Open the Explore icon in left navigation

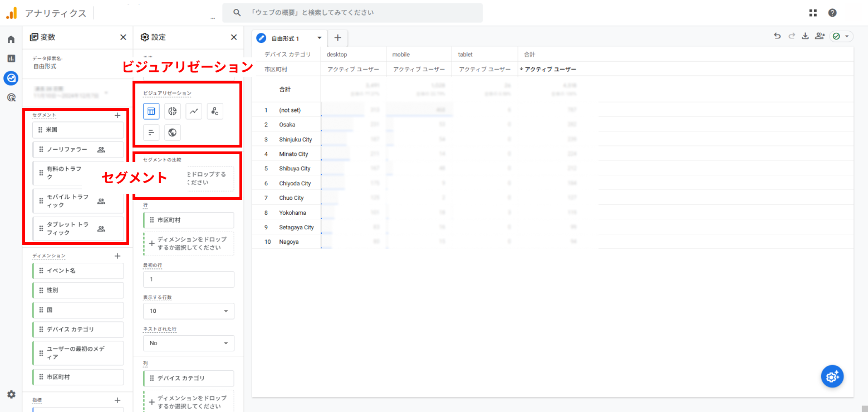[x=11, y=78]
